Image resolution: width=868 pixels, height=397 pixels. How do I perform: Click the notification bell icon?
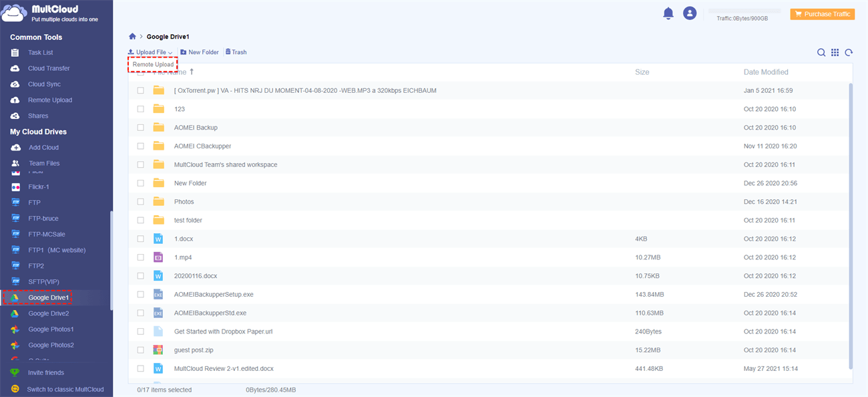point(668,13)
